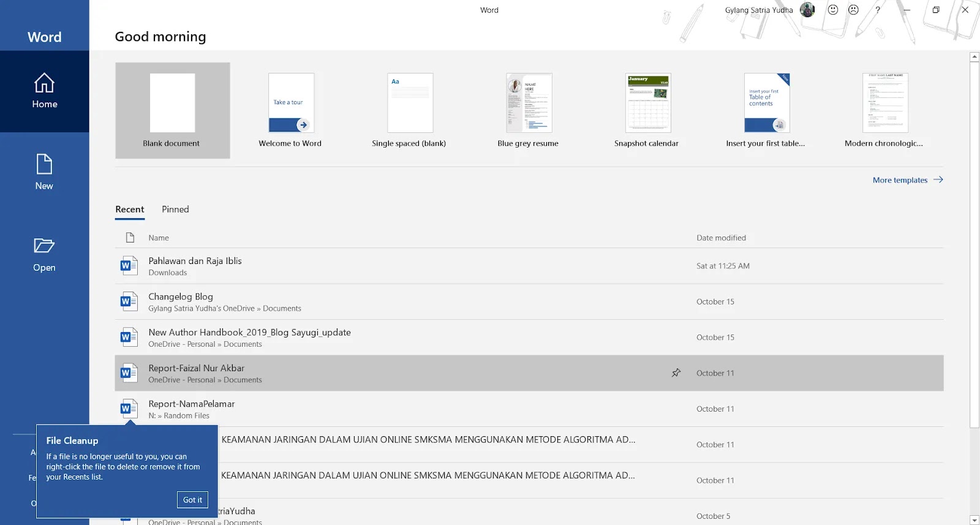Open the Home section in sidebar
Viewport: 980px width, 525px height.
click(44, 91)
